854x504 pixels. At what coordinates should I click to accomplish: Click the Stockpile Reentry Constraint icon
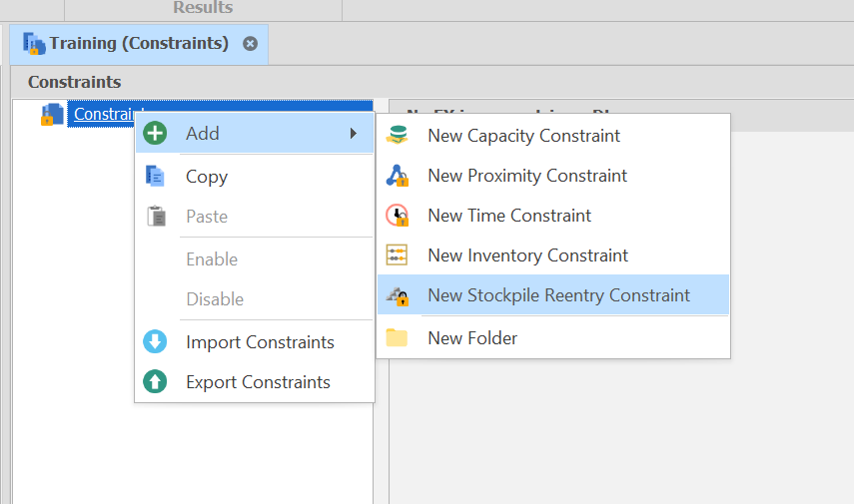pos(398,295)
